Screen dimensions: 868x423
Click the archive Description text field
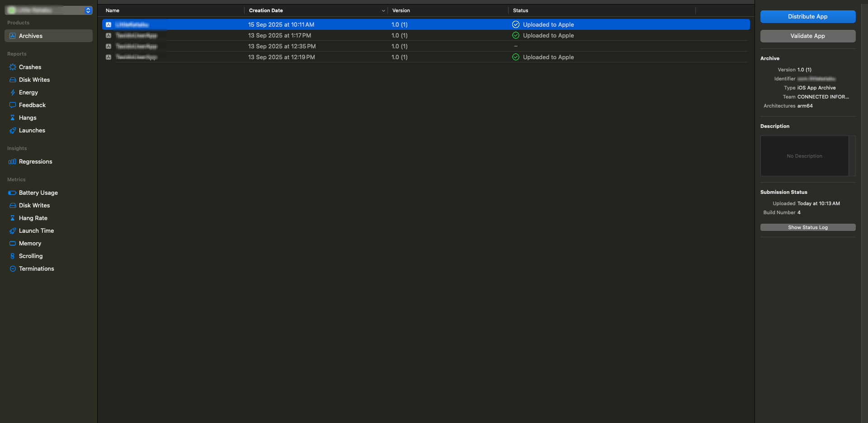coord(804,156)
